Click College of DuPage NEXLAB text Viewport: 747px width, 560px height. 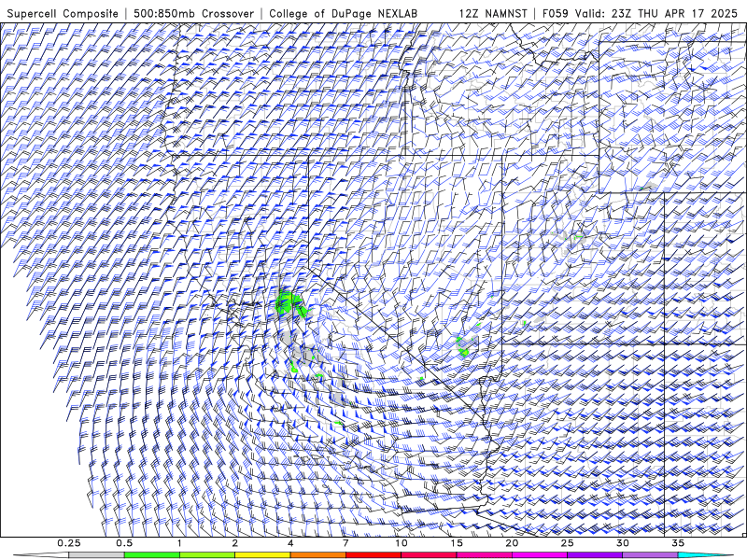pos(343,13)
